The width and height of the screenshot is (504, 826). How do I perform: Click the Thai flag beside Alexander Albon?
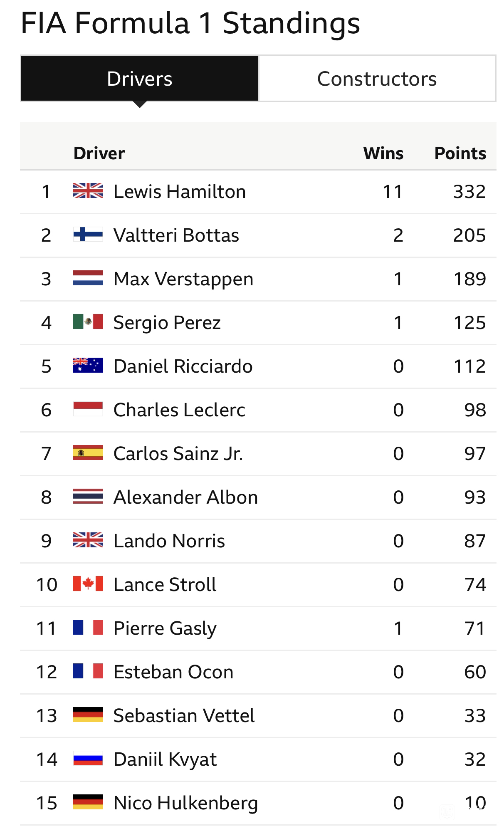88,496
